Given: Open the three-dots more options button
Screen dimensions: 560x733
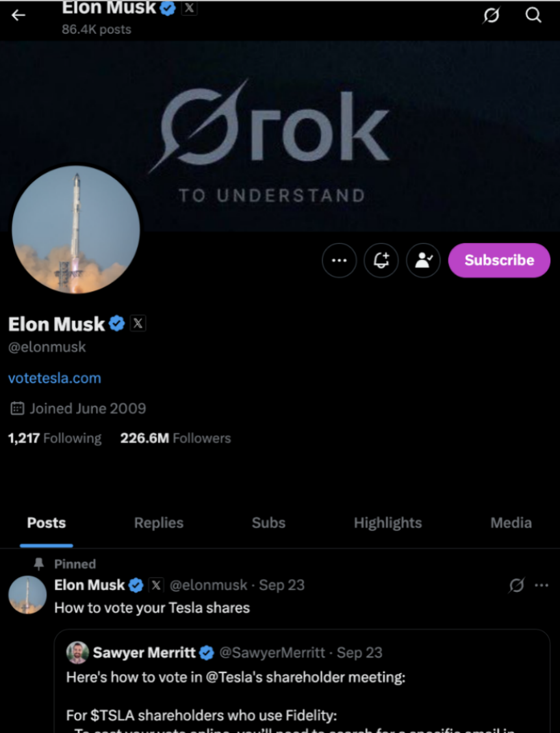Looking at the screenshot, I should (x=339, y=261).
